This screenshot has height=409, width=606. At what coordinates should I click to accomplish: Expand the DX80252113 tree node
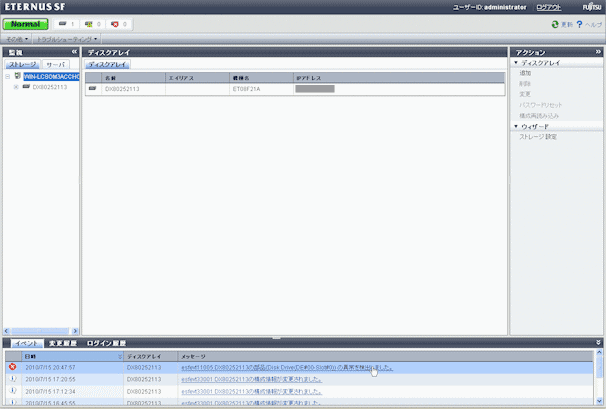pyautogui.click(x=16, y=87)
